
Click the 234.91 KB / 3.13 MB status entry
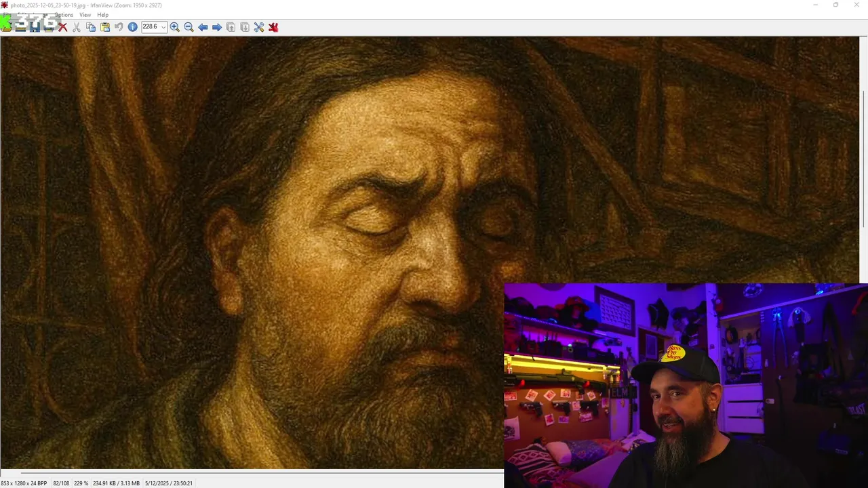click(x=116, y=483)
